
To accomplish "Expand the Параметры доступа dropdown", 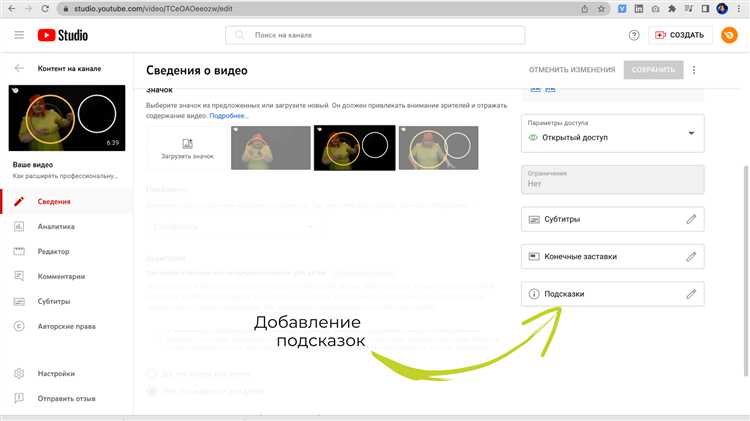I will pyautogui.click(x=691, y=134).
